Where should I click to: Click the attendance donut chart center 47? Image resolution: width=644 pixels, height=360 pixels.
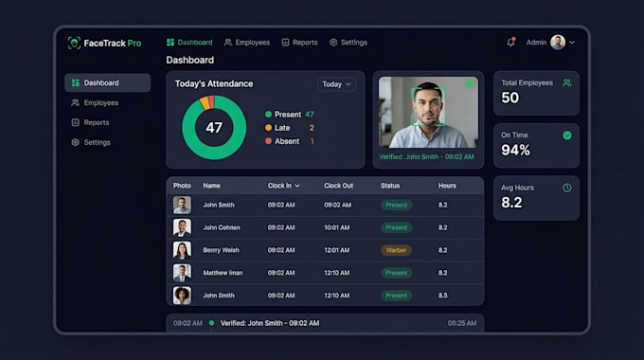pos(214,127)
